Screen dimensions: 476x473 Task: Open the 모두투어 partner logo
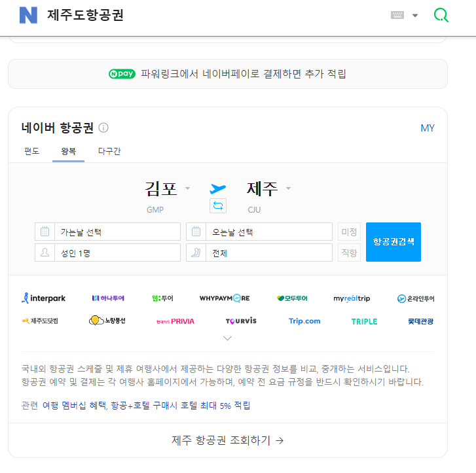[292, 298]
